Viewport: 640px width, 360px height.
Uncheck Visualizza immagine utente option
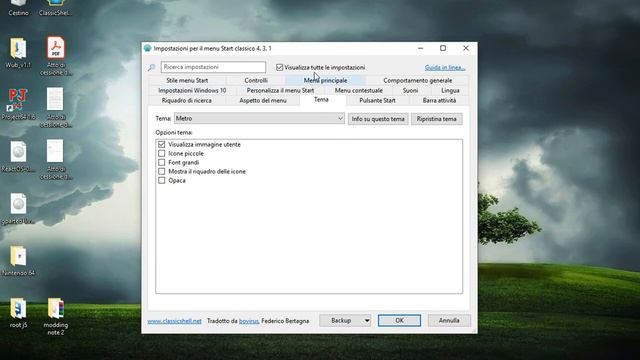pos(162,144)
